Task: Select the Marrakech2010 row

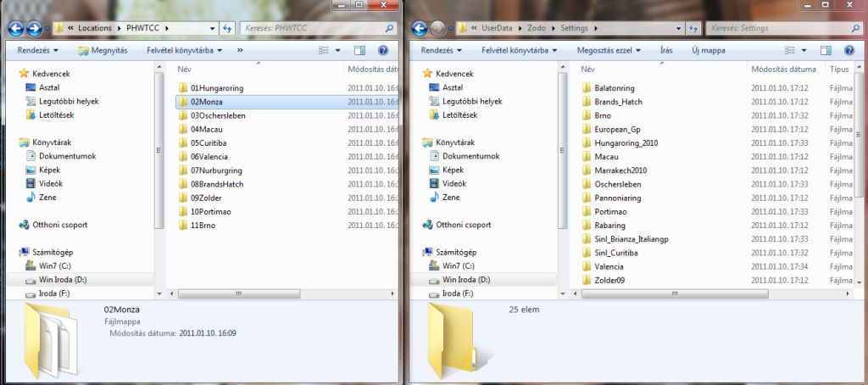Action: [x=715, y=170]
